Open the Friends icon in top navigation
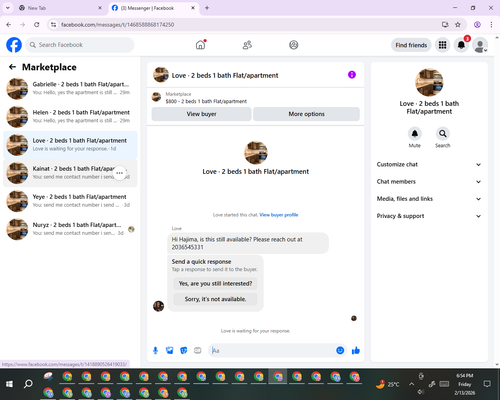Image resolution: width=500 pixels, height=400 pixels. pos(247,45)
